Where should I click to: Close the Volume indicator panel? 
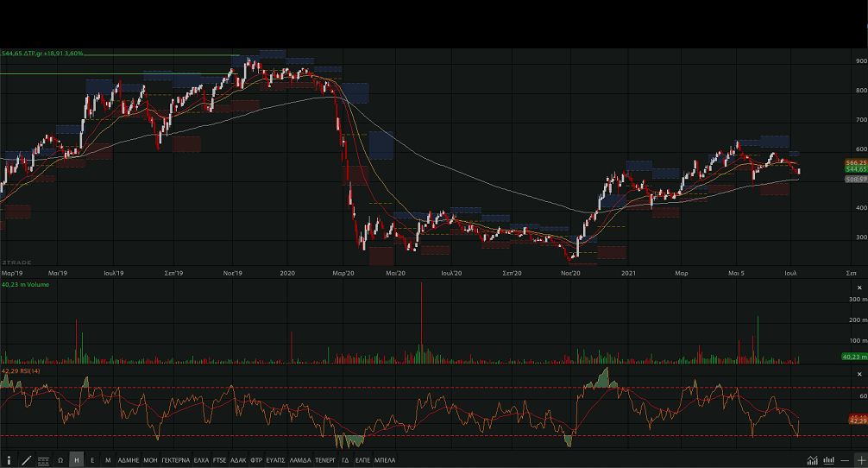[859, 287]
